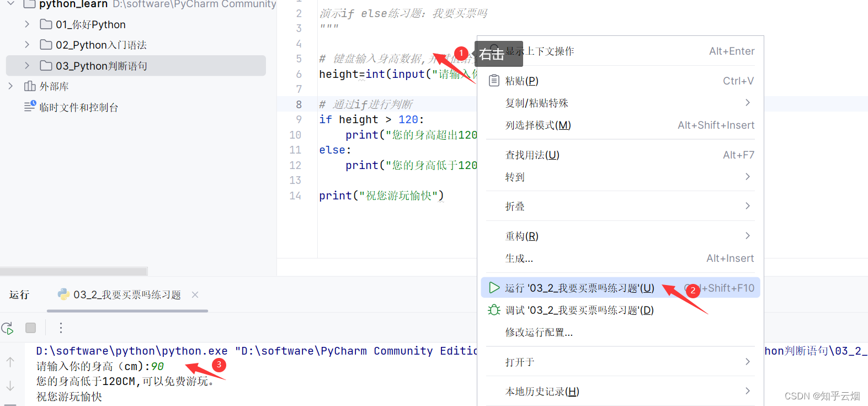The image size is (868, 406).
Task: Click the console line 您的身高低于120CM
Action: pyautogui.click(x=126, y=381)
